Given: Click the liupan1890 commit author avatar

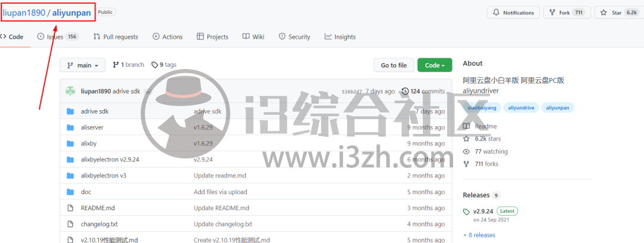Looking at the screenshot, I should [70, 91].
